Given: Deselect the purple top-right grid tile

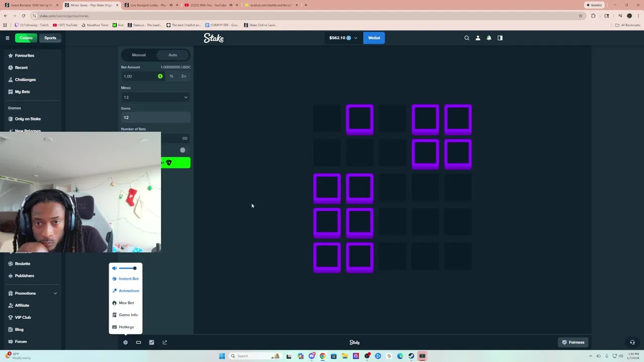Looking at the screenshot, I should pyautogui.click(x=458, y=119).
